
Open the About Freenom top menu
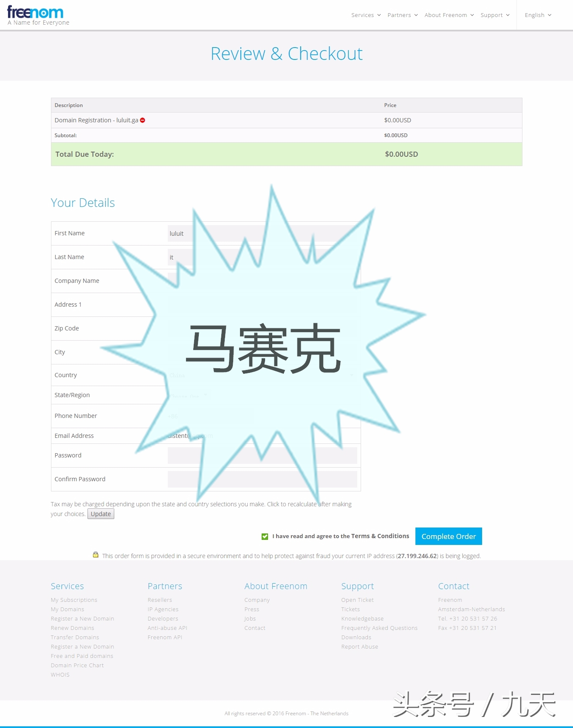click(449, 15)
